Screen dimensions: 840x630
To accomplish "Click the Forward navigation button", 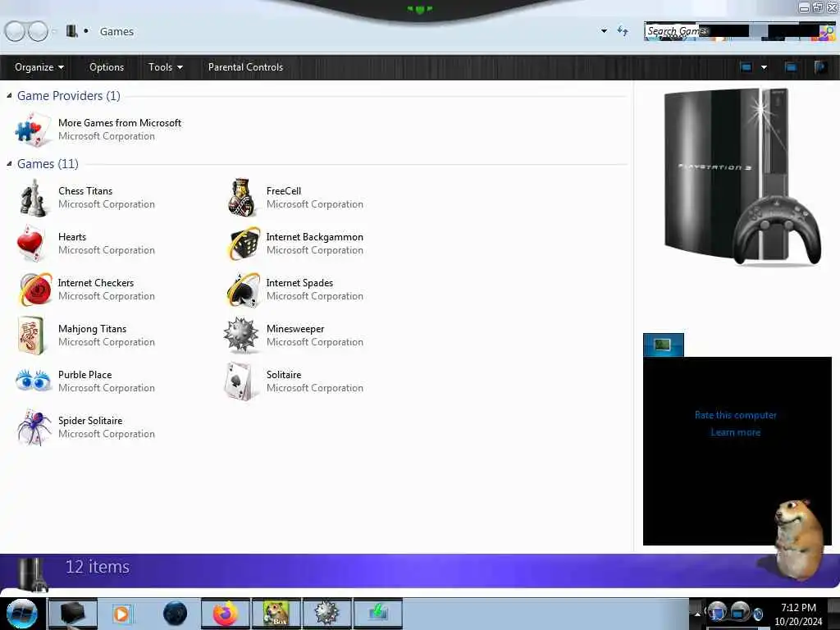I will (x=38, y=31).
